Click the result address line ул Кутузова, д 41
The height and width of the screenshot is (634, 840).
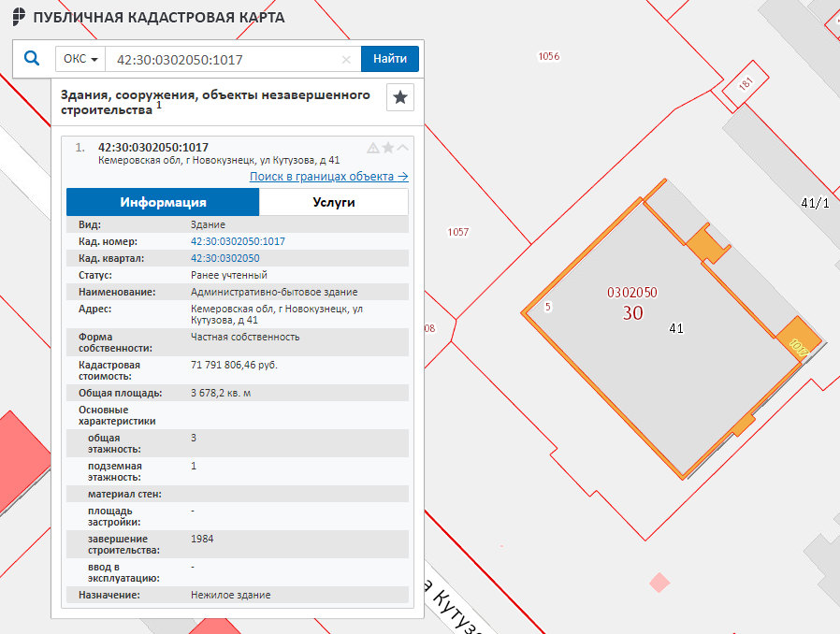click(219, 160)
